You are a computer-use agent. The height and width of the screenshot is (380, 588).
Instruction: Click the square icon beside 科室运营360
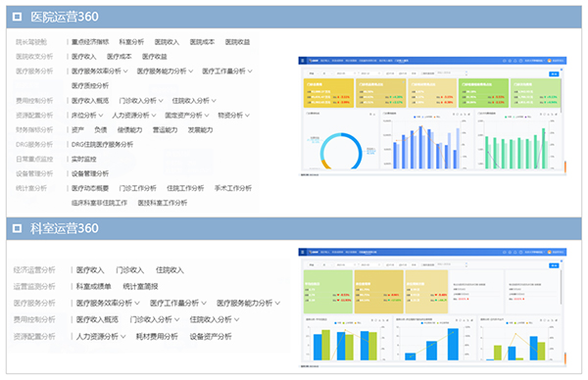[17, 228]
